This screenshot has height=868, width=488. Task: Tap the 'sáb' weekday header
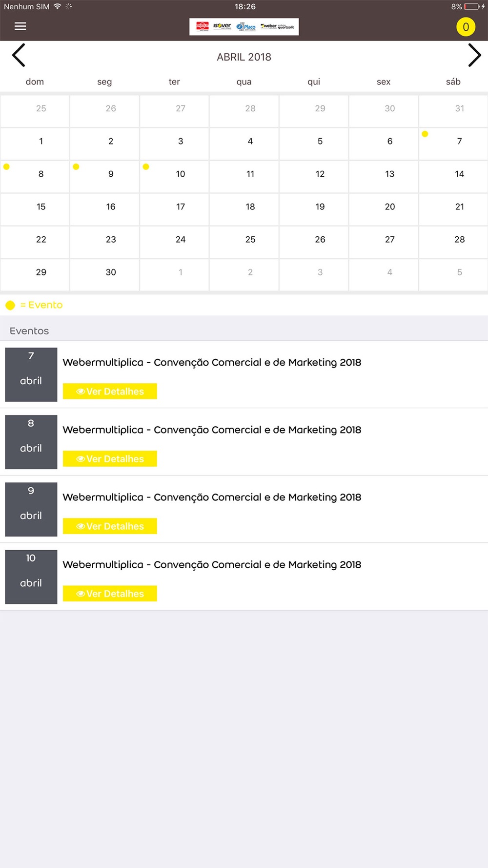coord(453,82)
